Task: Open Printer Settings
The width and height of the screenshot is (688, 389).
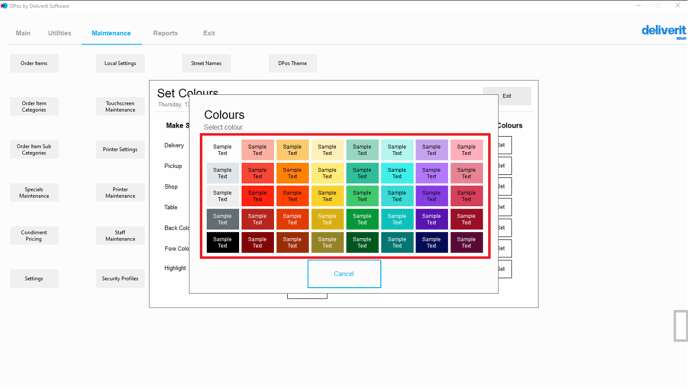Action: 120,150
